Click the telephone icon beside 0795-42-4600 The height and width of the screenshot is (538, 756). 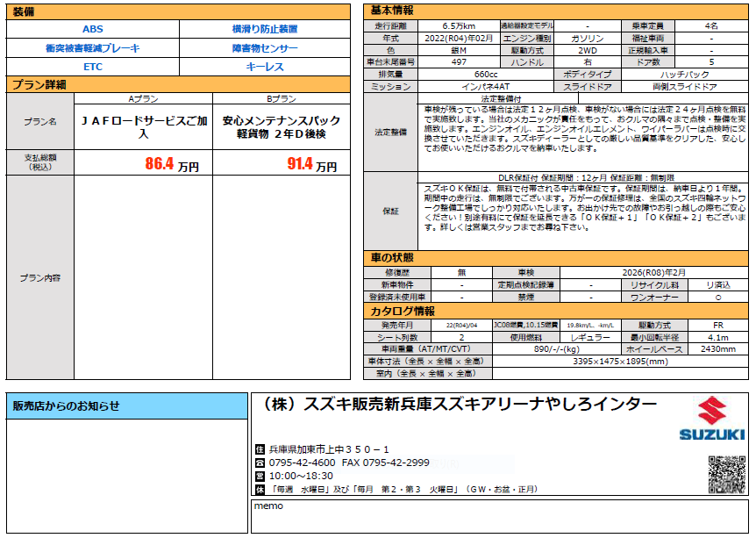260,463
